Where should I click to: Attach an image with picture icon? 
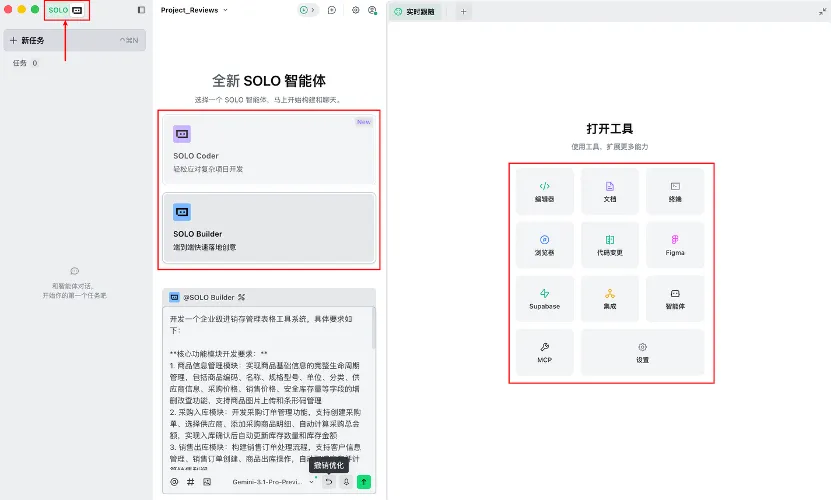click(x=207, y=482)
